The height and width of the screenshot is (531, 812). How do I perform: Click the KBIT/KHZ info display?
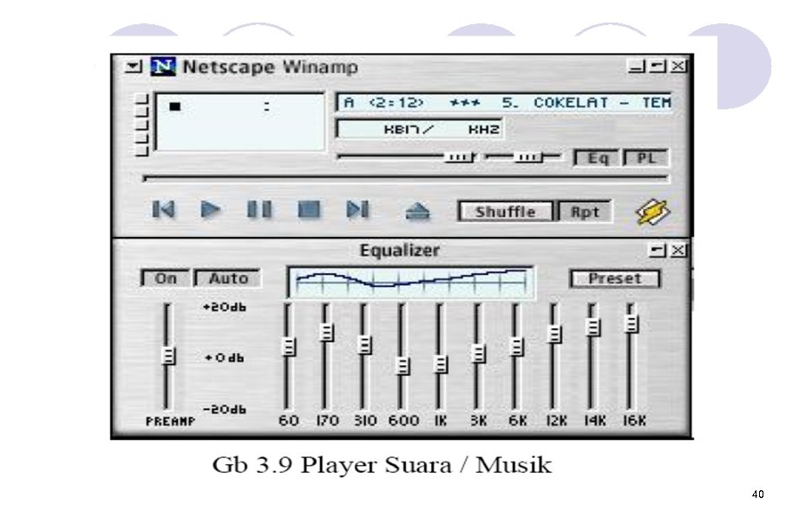pos(420,129)
